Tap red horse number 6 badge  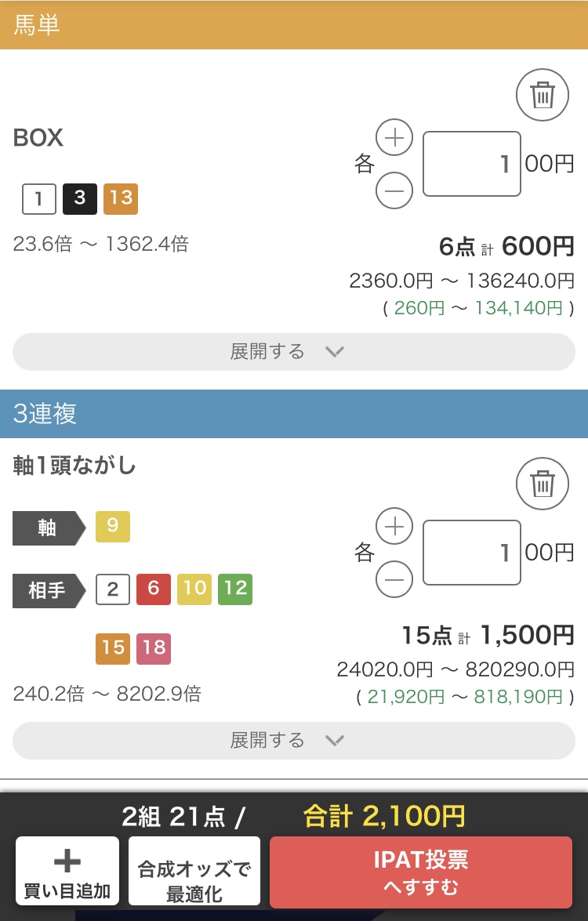(x=154, y=589)
